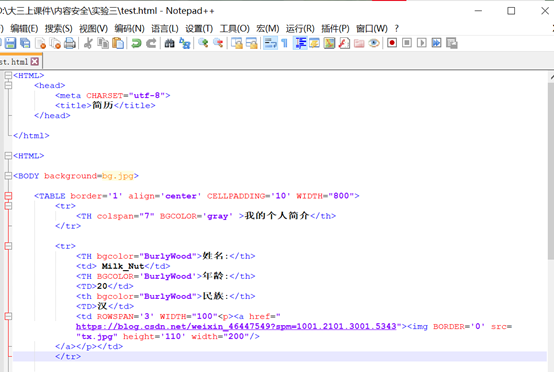554x372 pixels.
Task: Start macro recording with the red dot
Action: [x=392, y=43]
